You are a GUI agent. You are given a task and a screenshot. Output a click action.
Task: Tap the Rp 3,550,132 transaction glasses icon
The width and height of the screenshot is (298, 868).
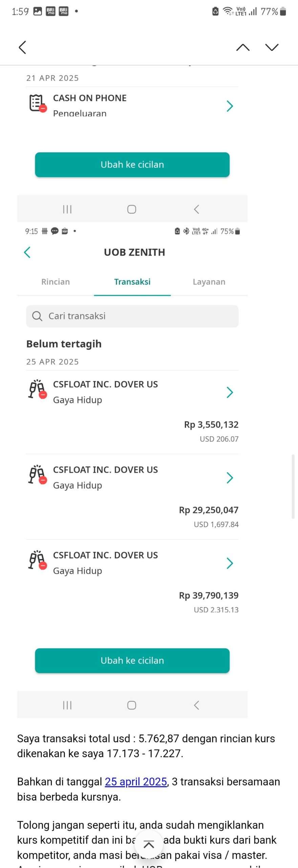[37, 389]
